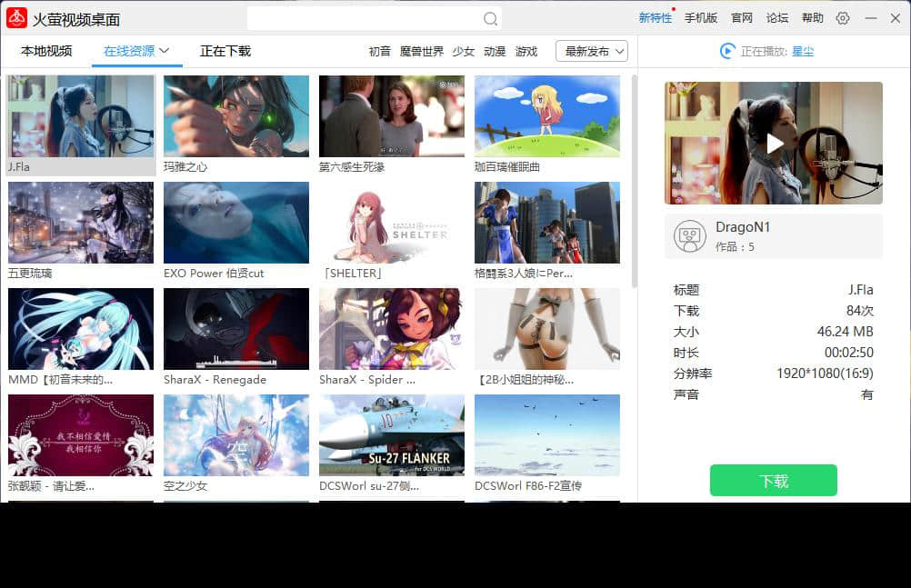Open the 官网 link

point(742,18)
